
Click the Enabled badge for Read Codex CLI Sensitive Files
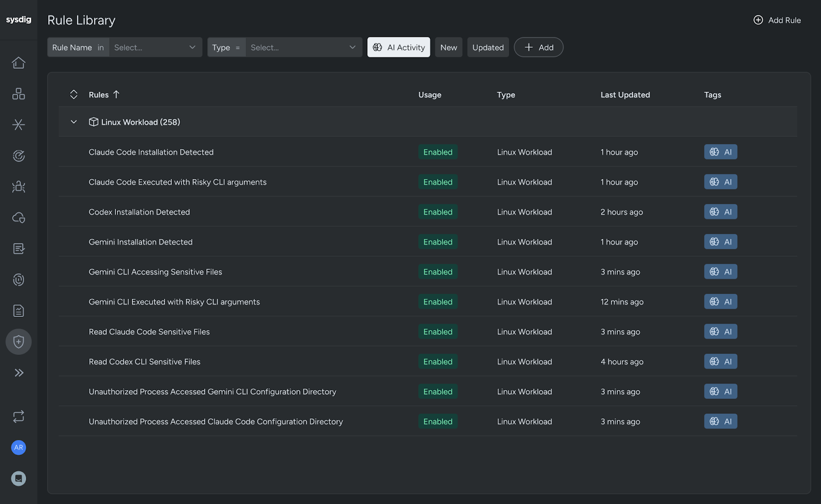[438, 361]
